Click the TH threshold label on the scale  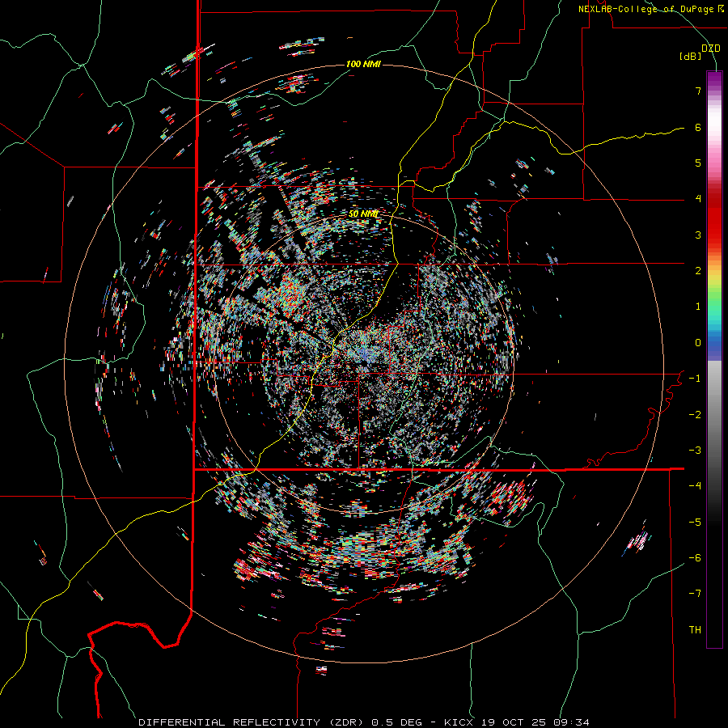coord(695,630)
